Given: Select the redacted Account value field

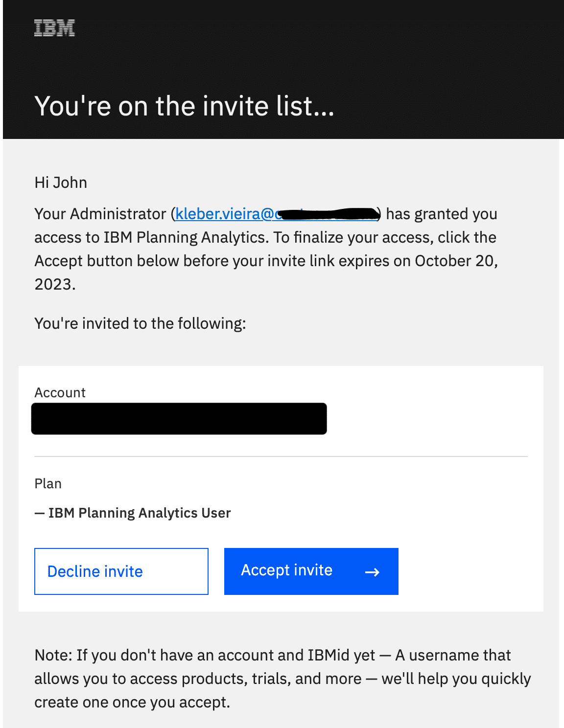Looking at the screenshot, I should pyautogui.click(x=179, y=418).
